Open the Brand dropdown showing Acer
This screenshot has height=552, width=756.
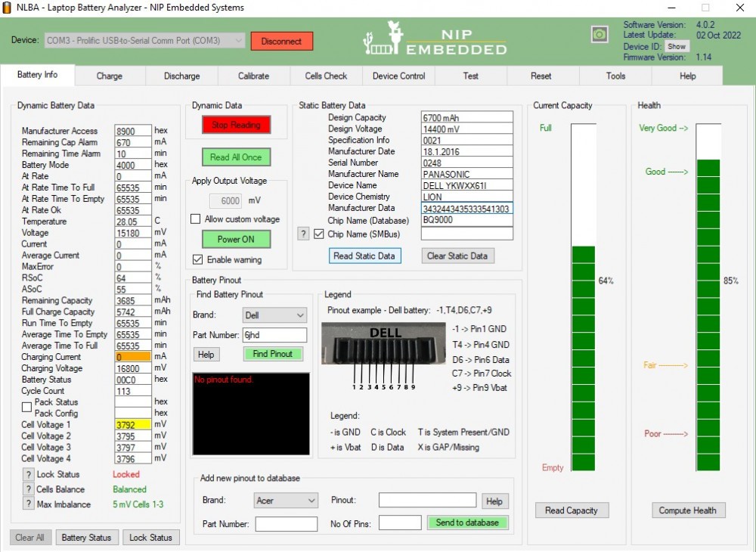[286, 501]
